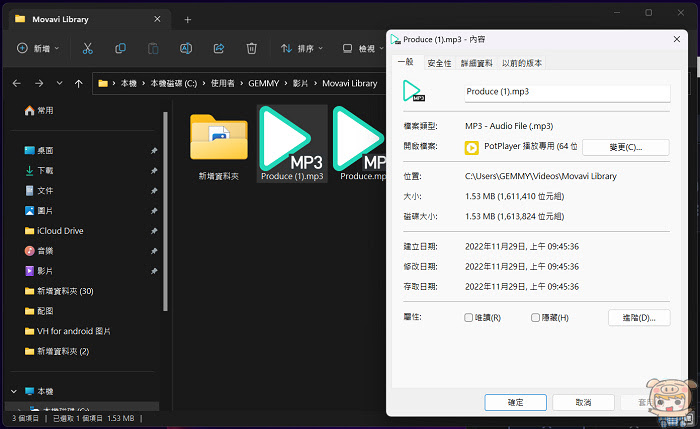Screen dimensions: 700x429
Task: Click the file name field Produce (1).mp3
Action: [567, 92]
